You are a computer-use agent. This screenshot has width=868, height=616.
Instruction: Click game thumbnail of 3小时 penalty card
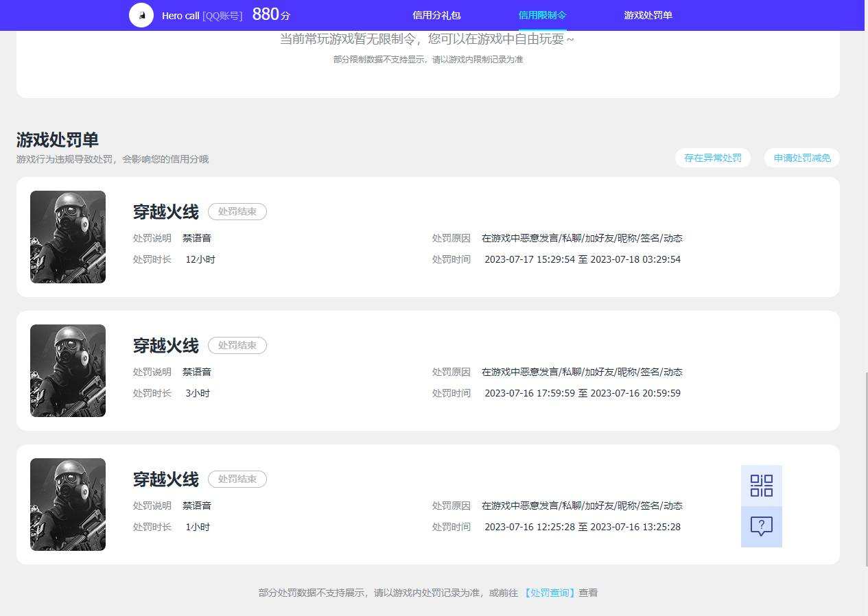(x=68, y=370)
